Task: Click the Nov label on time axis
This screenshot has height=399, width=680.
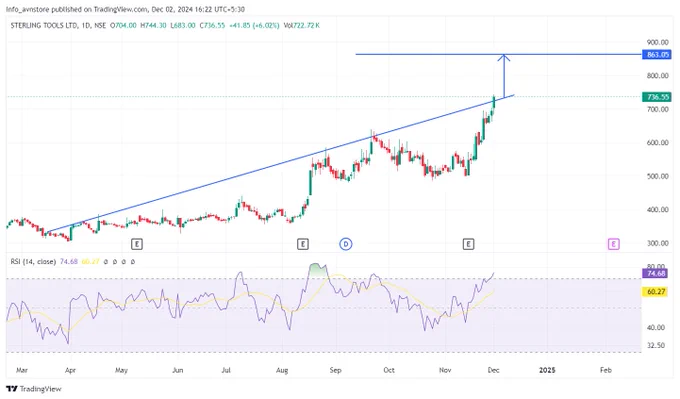Action: (x=445, y=370)
